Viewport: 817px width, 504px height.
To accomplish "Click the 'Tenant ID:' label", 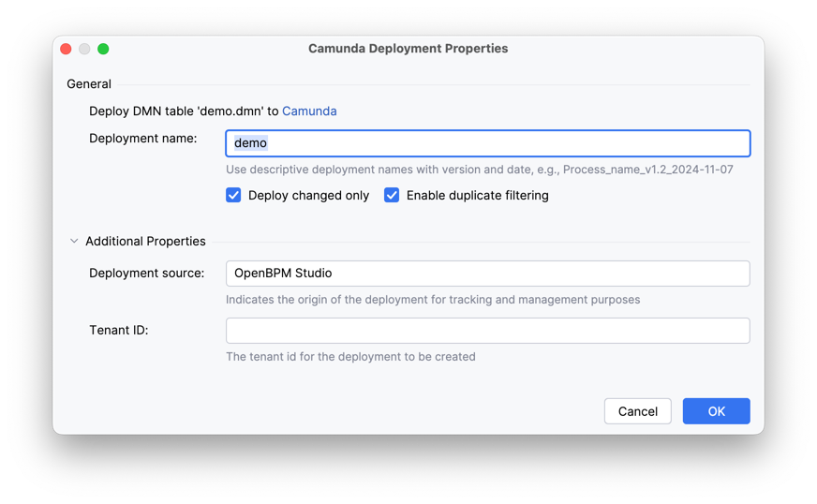I will point(119,331).
